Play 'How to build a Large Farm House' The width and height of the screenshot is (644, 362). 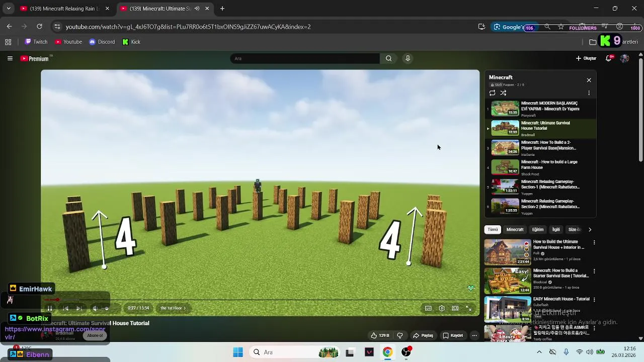(x=541, y=167)
